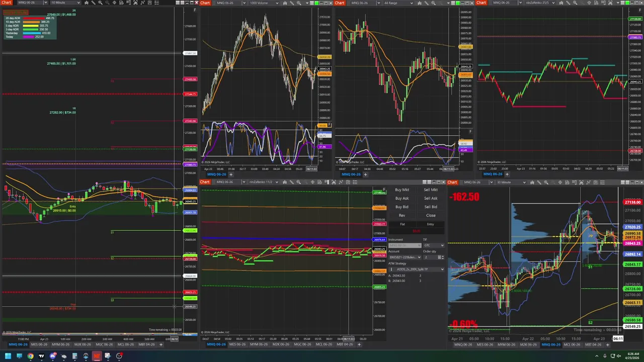Toggle F fixed-scale button on 10 Minute chart

point(195,10)
